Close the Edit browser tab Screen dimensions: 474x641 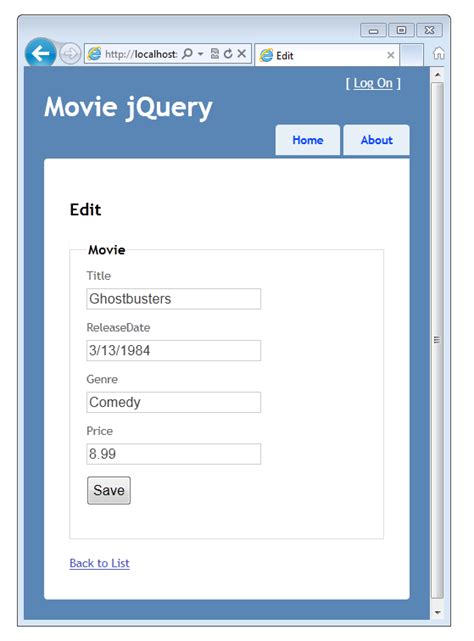(x=391, y=55)
